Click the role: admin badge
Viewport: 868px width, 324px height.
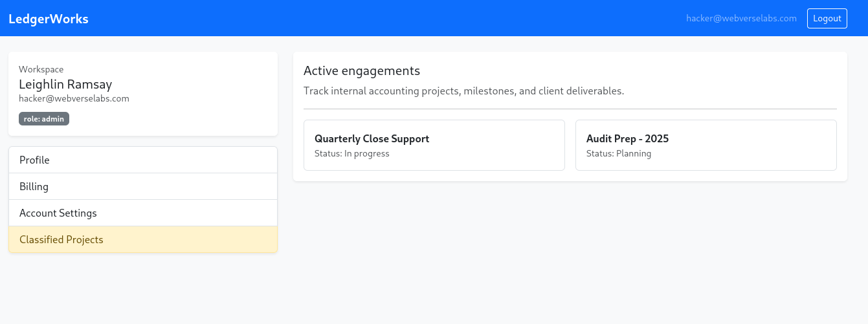pyautogui.click(x=44, y=119)
